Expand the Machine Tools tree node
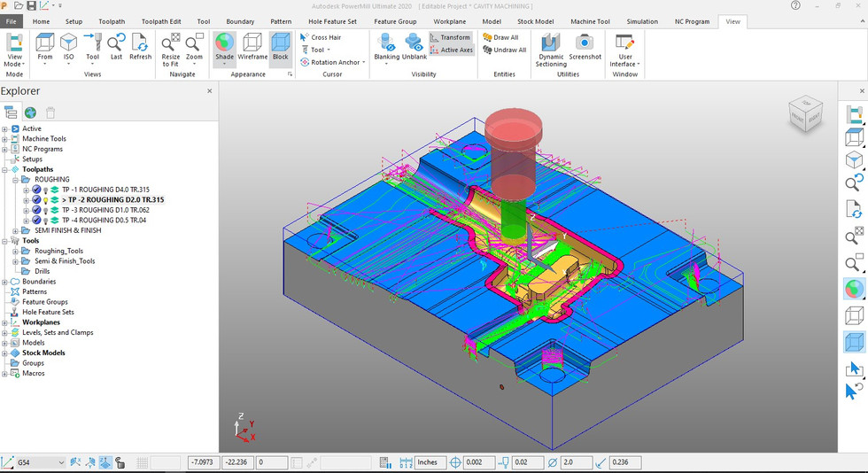This screenshot has width=868, height=473. click(4, 138)
